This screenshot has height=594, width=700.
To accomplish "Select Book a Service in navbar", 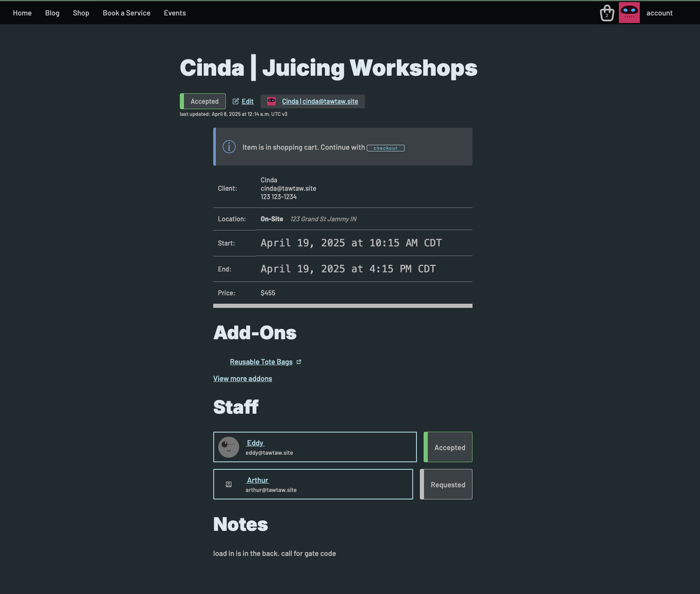I will click(127, 13).
